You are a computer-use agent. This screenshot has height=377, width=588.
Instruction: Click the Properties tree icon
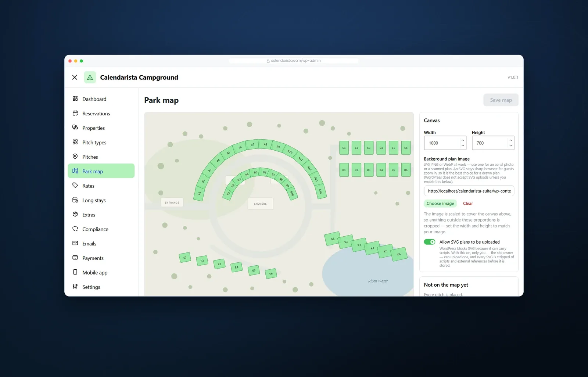[75, 128]
